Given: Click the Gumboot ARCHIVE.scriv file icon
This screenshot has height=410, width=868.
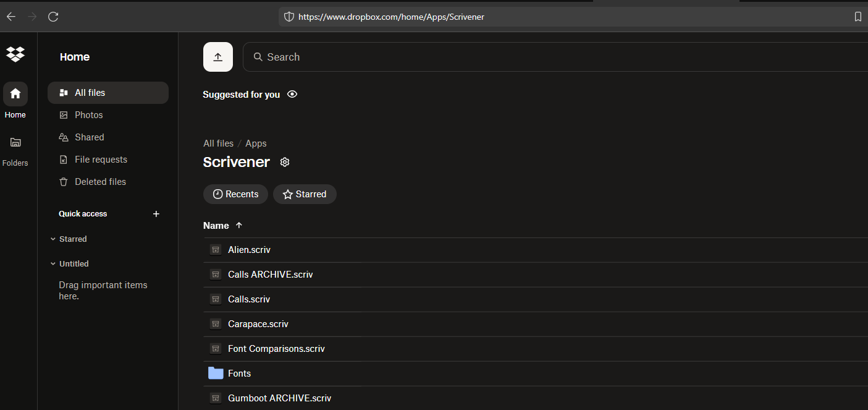Looking at the screenshot, I should (216, 398).
